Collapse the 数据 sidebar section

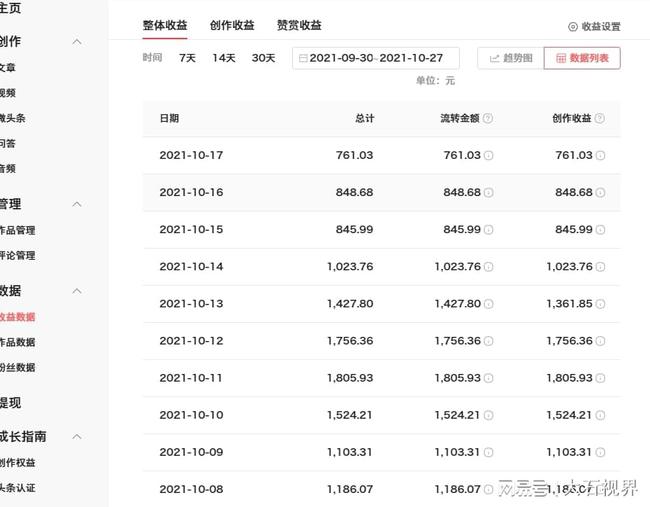77,291
